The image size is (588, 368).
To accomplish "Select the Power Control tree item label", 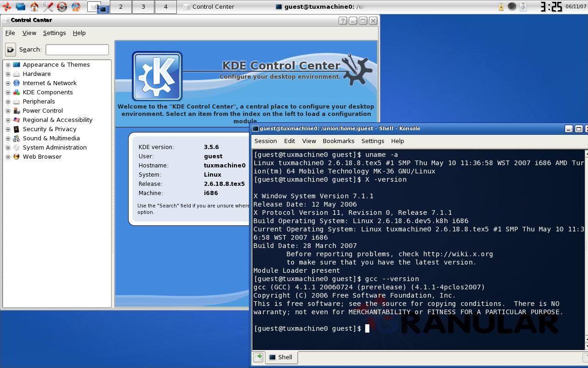I will pyautogui.click(x=43, y=110).
